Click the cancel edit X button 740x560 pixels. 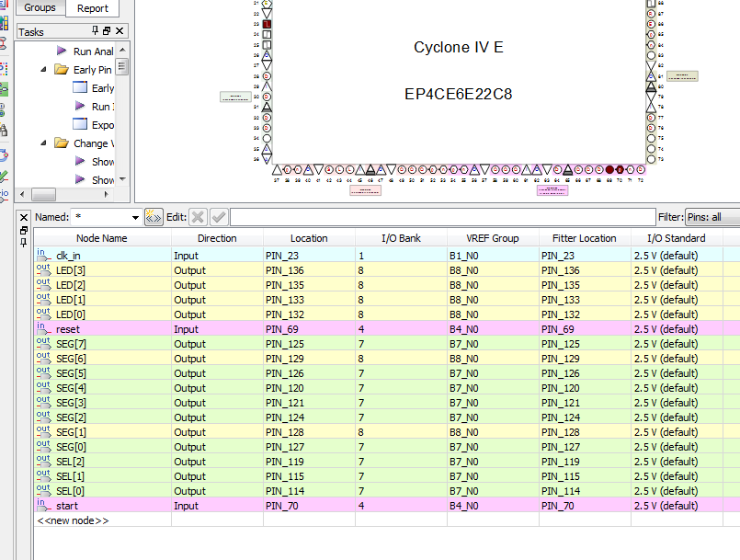pyautogui.click(x=198, y=217)
